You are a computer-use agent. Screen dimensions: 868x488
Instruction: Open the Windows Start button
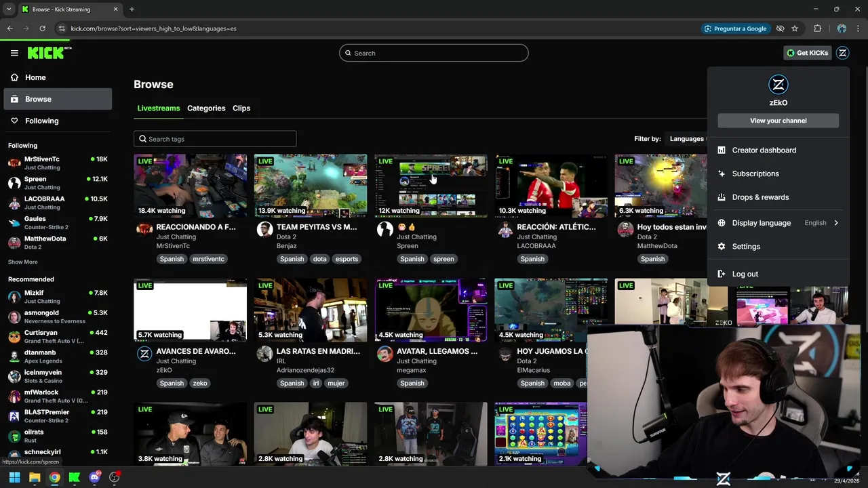click(x=14, y=478)
